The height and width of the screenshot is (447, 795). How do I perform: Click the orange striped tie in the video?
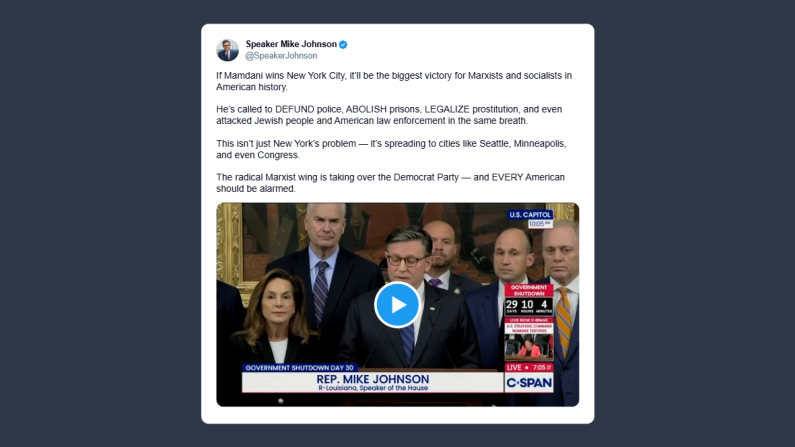click(563, 321)
